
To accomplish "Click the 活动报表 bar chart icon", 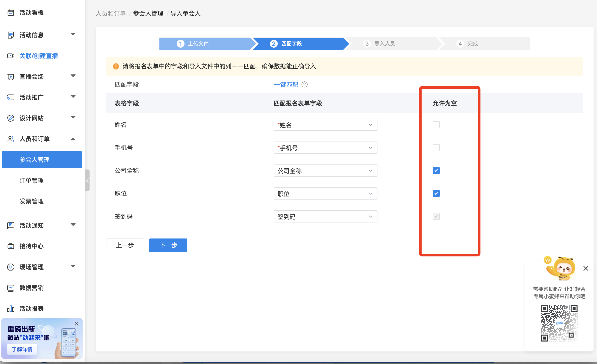I will [11, 309].
